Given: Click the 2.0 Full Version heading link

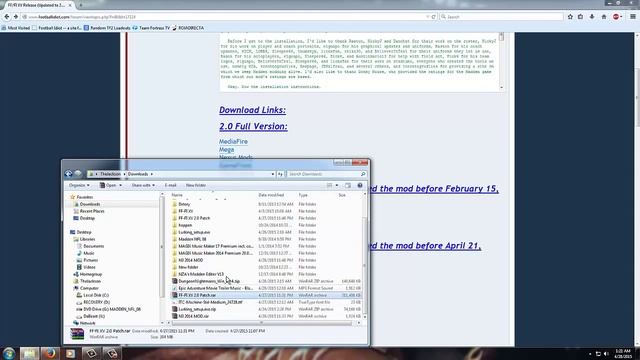Looking at the screenshot, I should [x=253, y=126].
